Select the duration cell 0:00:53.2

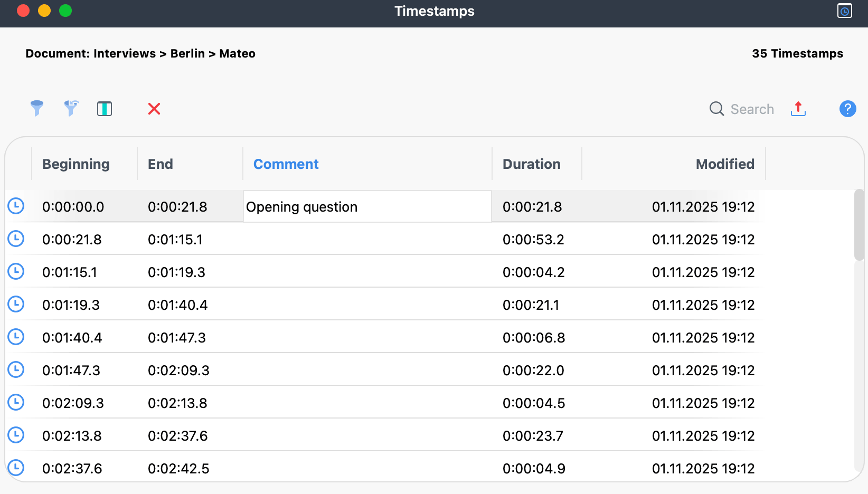click(533, 240)
